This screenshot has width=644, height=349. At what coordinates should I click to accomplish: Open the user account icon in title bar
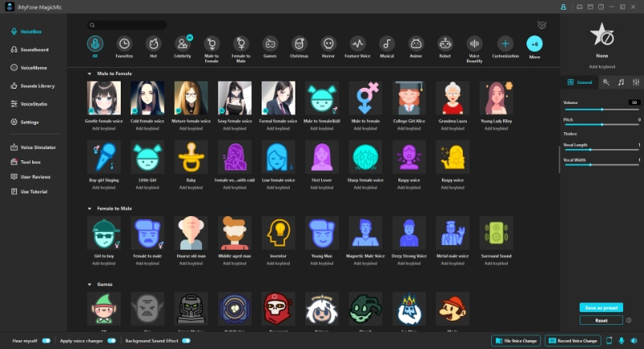pos(563,7)
